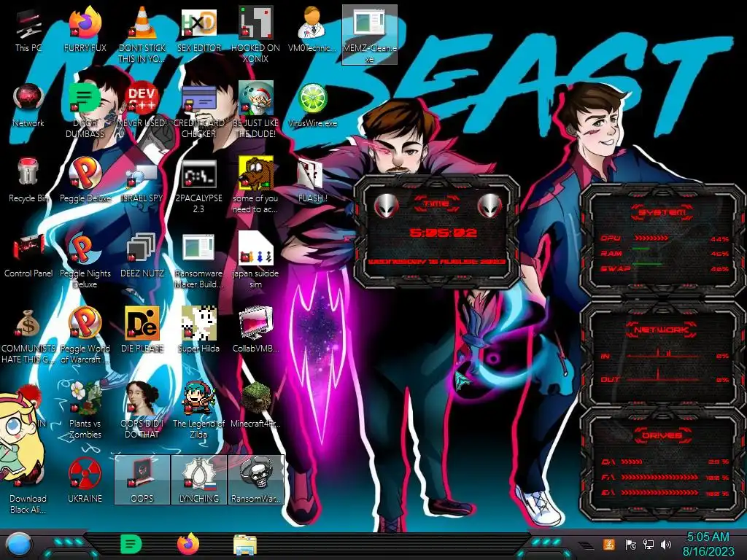Click the F:\ drive usage bar
Screen dimensions: 747x560
659,477
